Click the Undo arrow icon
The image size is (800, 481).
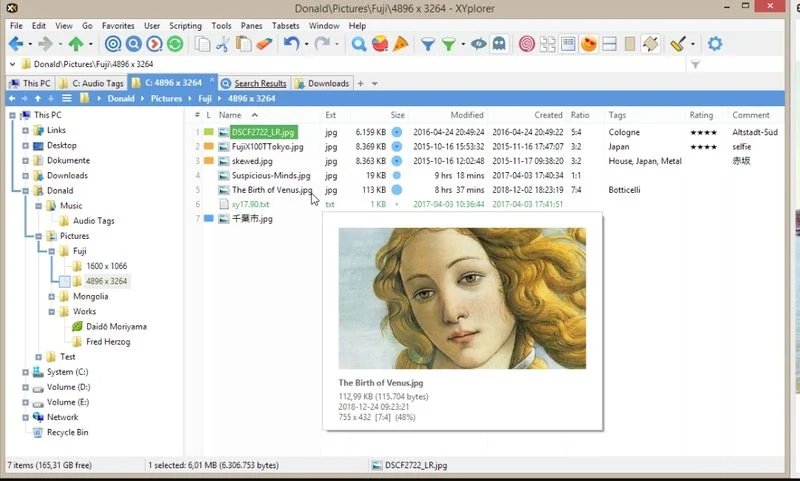point(291,44)
